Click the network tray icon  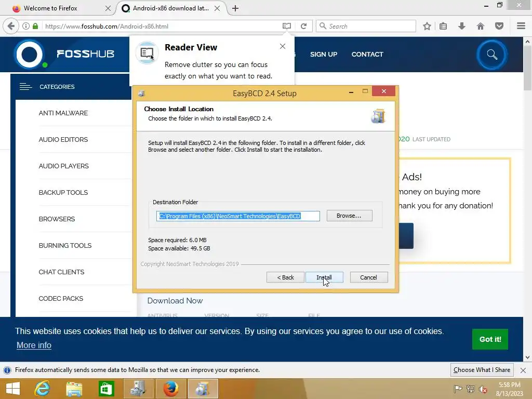[470, 389]
